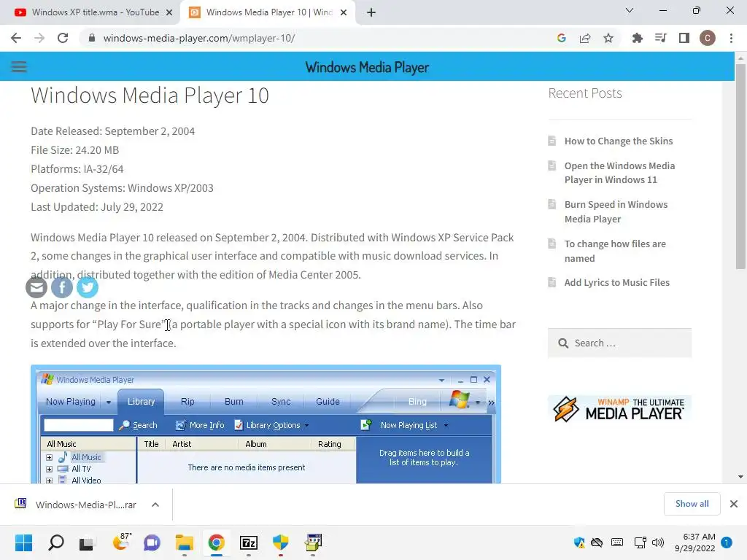Click the scrollbar down arrow

click(x=740, y=477)
